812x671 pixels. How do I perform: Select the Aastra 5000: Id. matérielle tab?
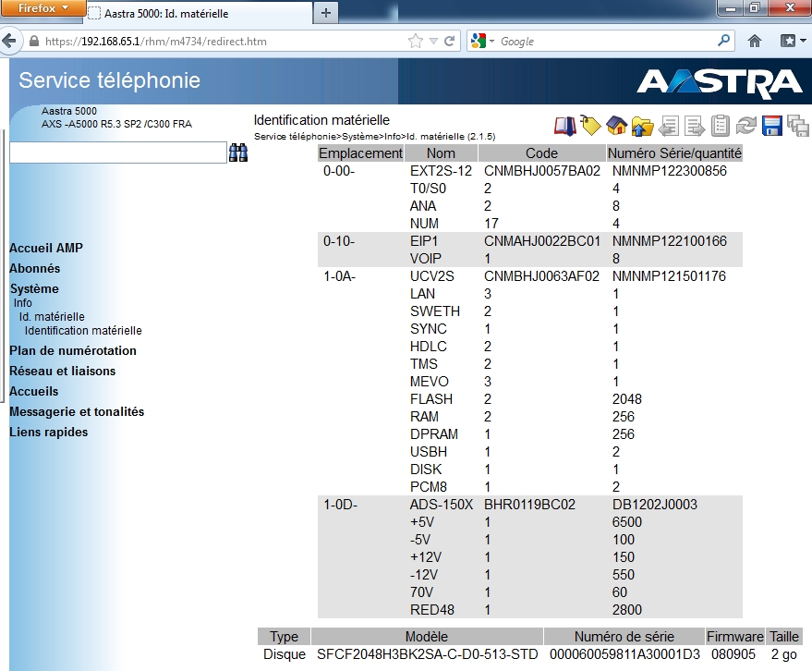click(x=199, y=14)
